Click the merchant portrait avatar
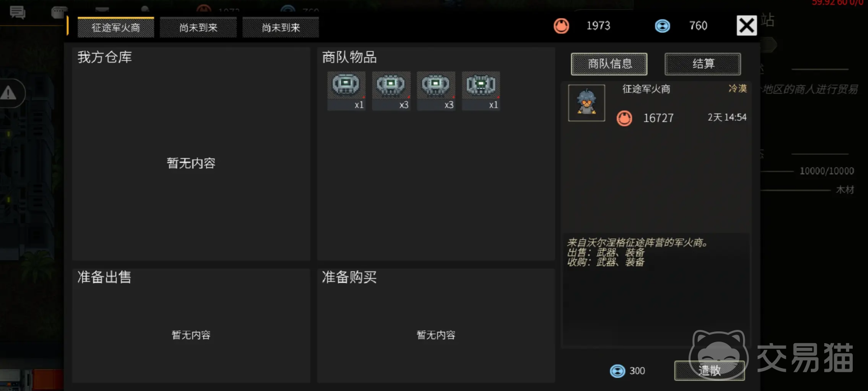 (x=587, y=103)
